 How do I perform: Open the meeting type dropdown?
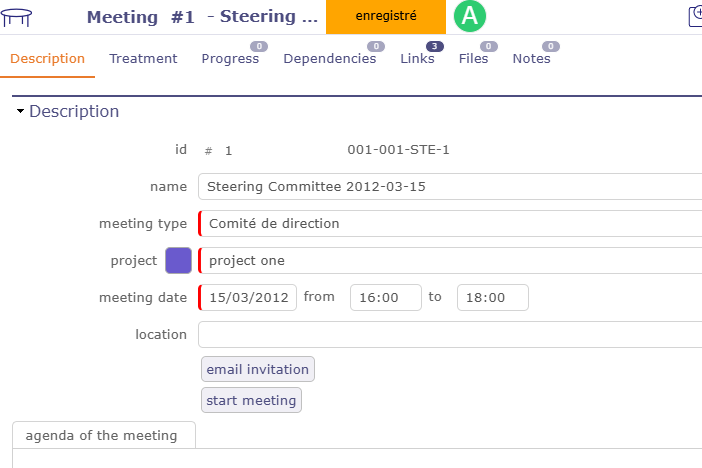(450, 224)
